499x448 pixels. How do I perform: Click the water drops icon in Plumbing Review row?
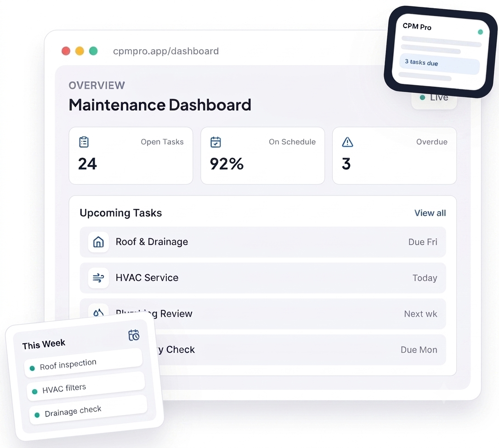(98, 312)
